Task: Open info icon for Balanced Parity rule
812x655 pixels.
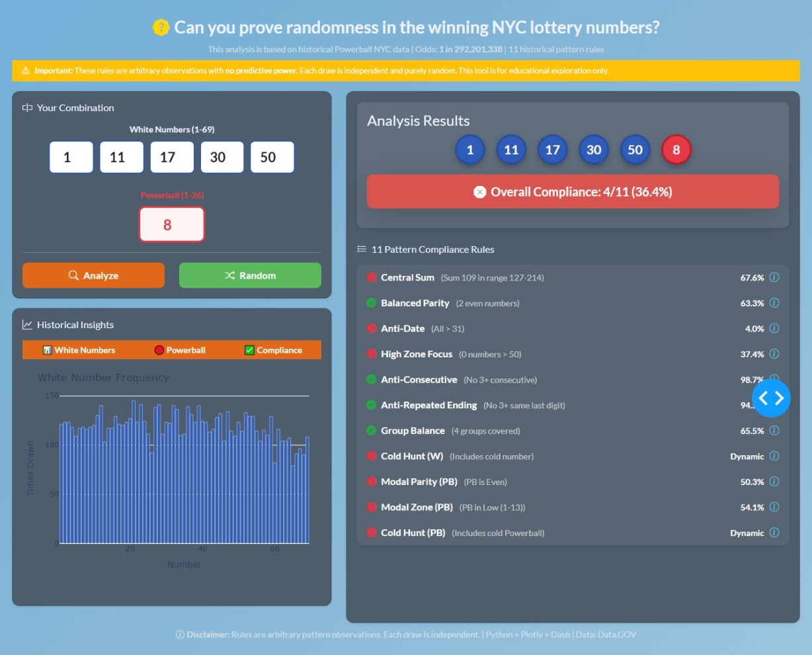Action: pos(774,303)
